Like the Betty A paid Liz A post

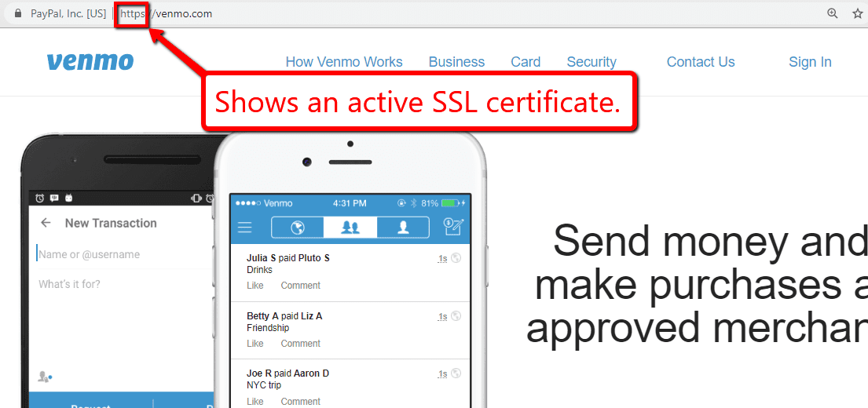255,344
